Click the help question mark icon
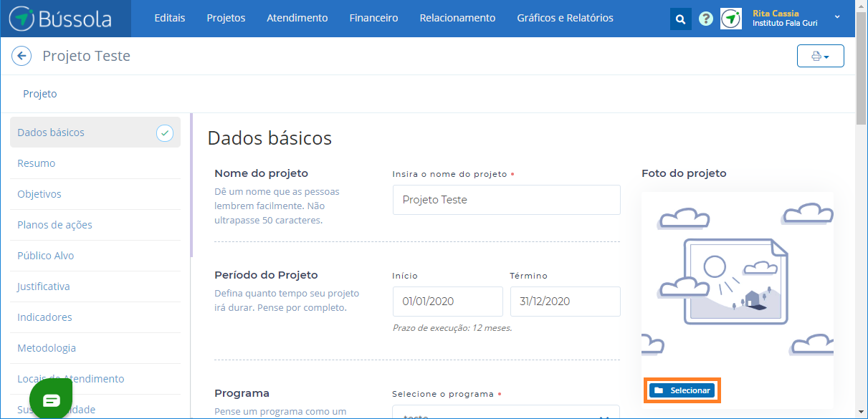868x419 pixels. tap(706, 19)
